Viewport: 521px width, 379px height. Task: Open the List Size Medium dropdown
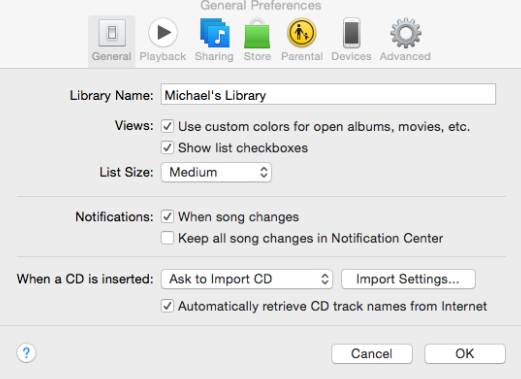pos(216,172)
